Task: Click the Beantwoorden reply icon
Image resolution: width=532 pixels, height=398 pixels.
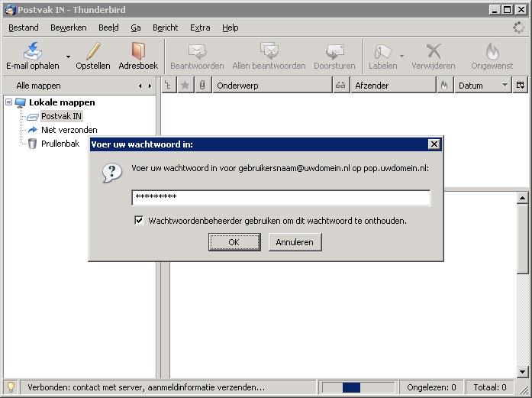Action: tap(197, 52)
